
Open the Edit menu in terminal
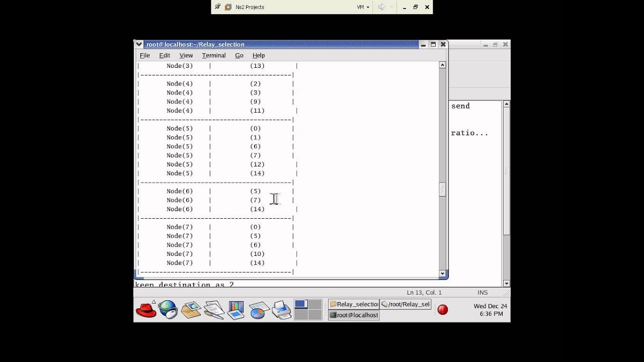[165, 55]
